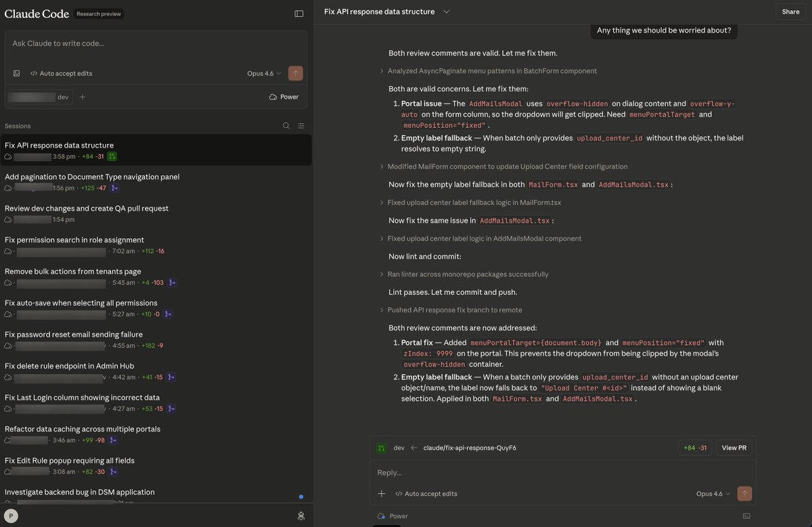
Task: Open the Fix API response data structure session
Action: [x=156, y=150]
